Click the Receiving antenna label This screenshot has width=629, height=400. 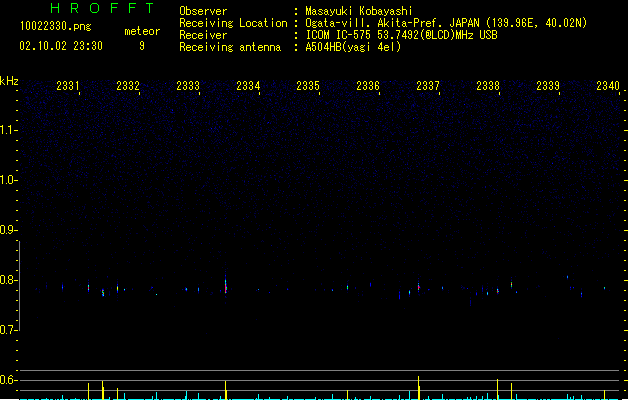pos(230,47)
